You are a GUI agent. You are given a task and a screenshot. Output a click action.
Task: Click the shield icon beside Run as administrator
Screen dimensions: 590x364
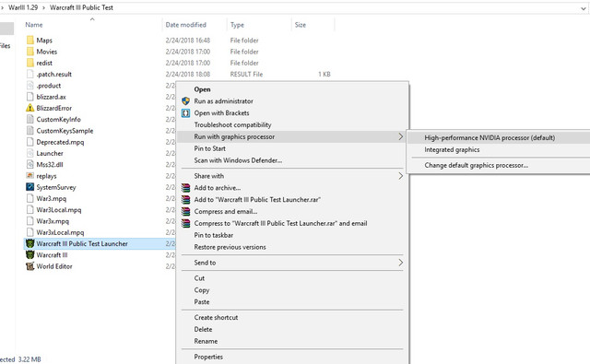[x=185, y=101]
